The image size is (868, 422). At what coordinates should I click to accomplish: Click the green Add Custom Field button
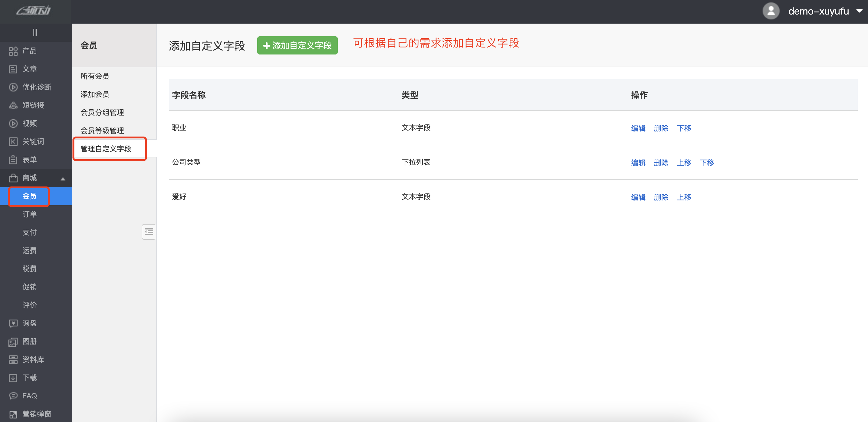pyautogui.click(x=297, y=45)
